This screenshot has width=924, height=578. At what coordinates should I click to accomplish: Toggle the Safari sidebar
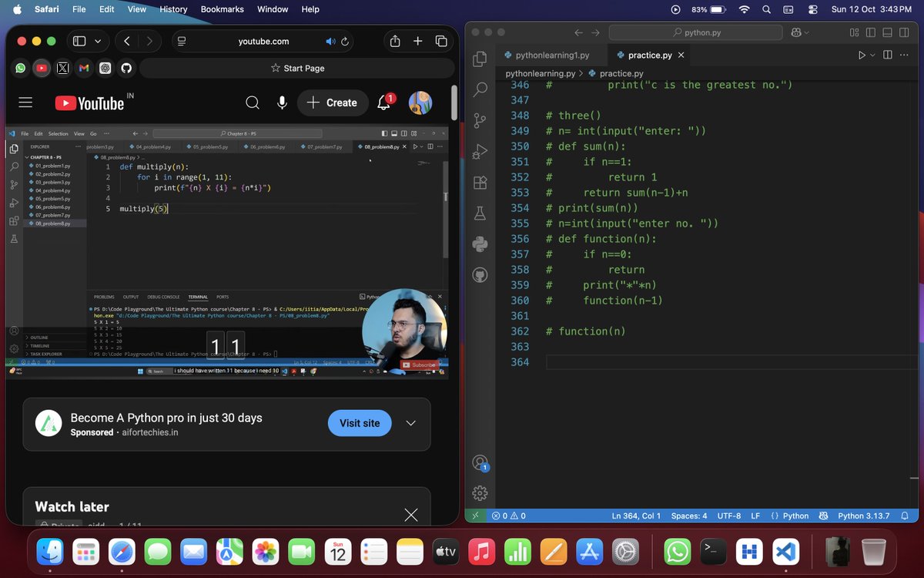pos(79,41)
